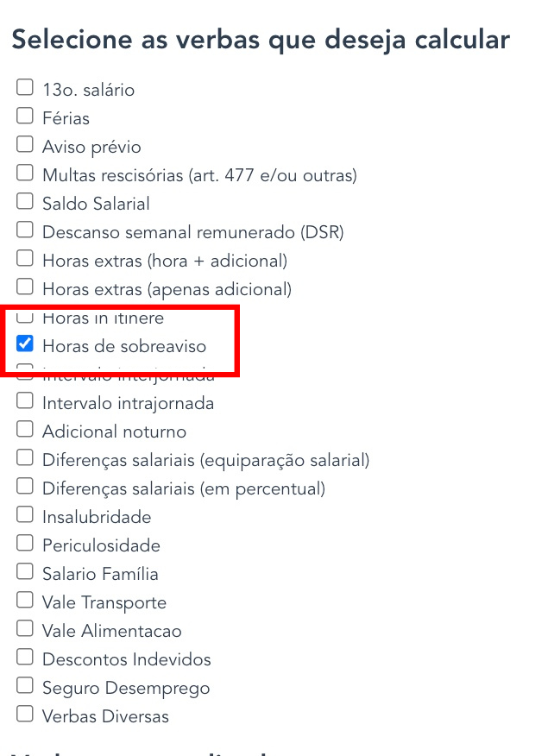Check Horas extras (apenas adicional)

tap(25, 287)
